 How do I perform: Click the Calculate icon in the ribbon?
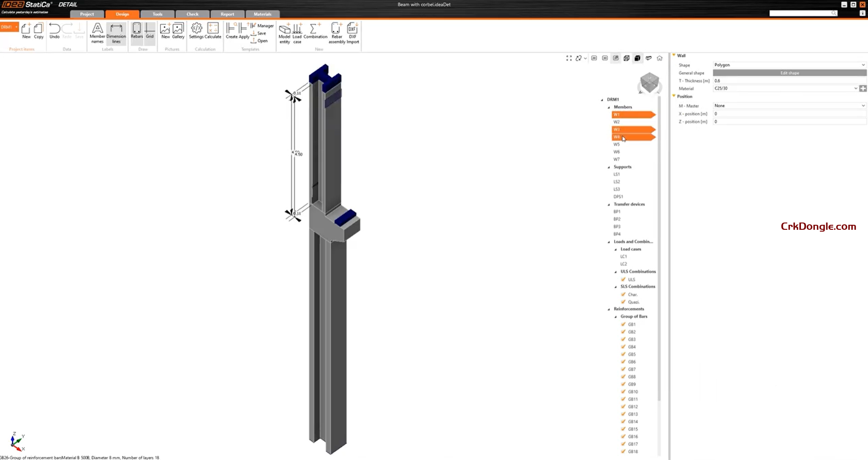(x=213, y=31)
